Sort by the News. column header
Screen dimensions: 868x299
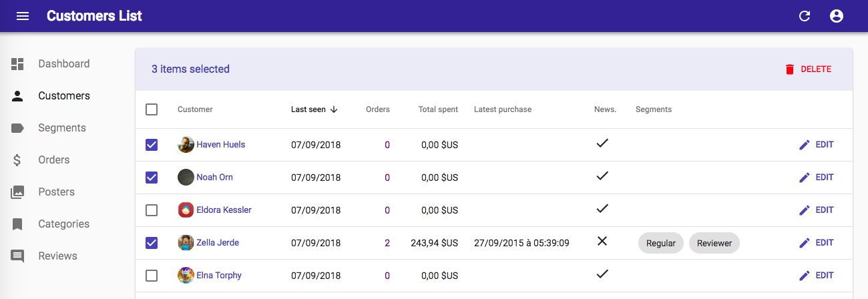tap(605, 109)
